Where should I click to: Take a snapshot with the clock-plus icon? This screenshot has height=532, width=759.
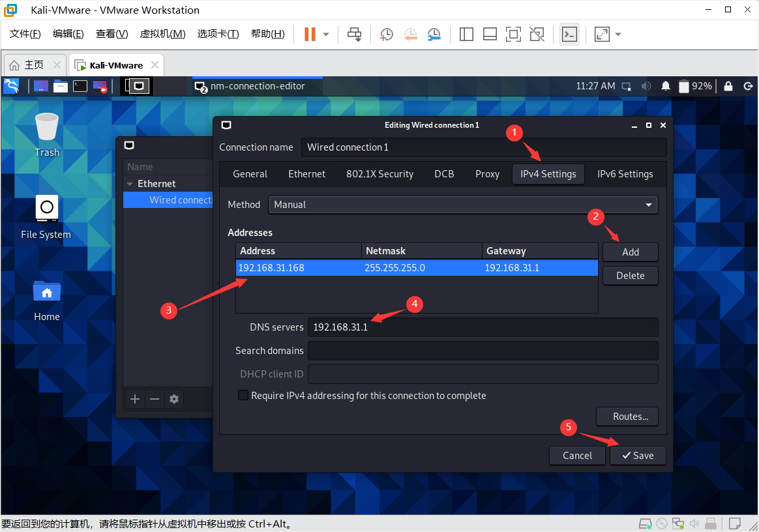[x=386, y=34]
